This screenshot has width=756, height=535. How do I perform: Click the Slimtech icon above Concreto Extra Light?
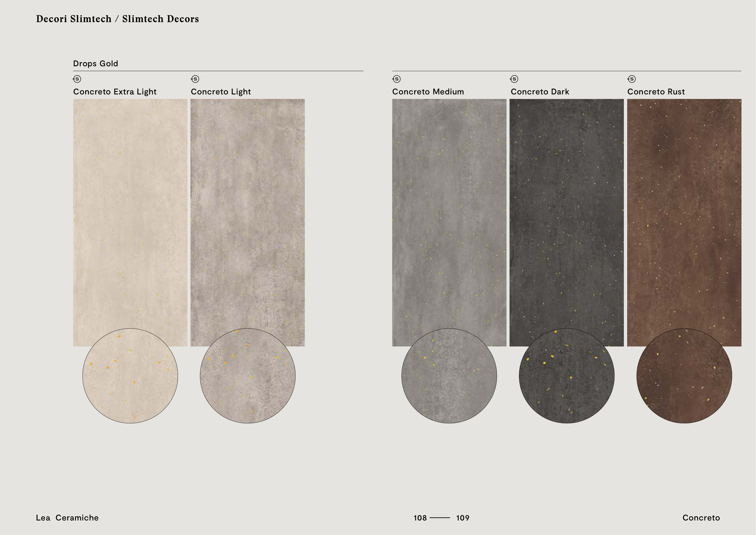(x=77, y=79)
